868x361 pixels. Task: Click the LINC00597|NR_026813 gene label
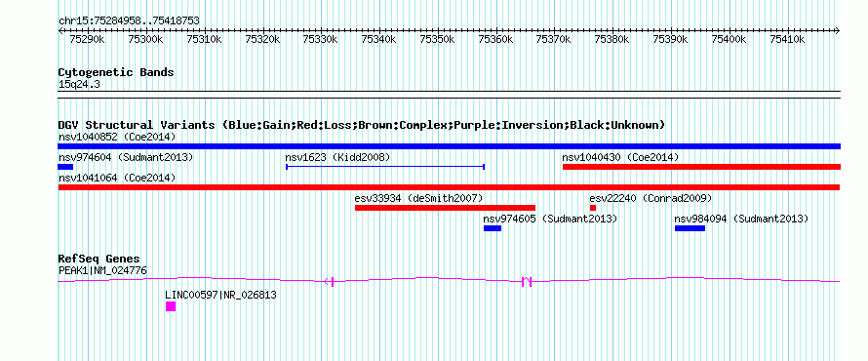[x=220, y=295]
